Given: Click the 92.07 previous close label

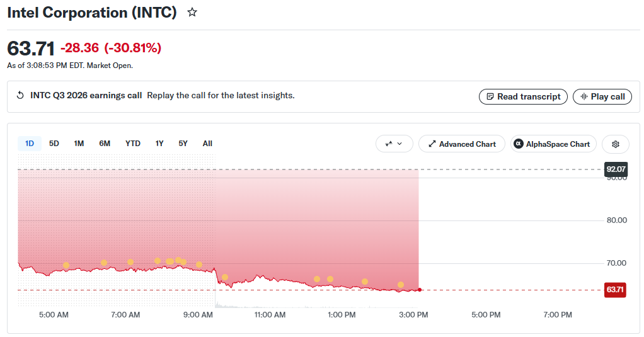Looking at the screenshot, I should (x=616, y=169).
